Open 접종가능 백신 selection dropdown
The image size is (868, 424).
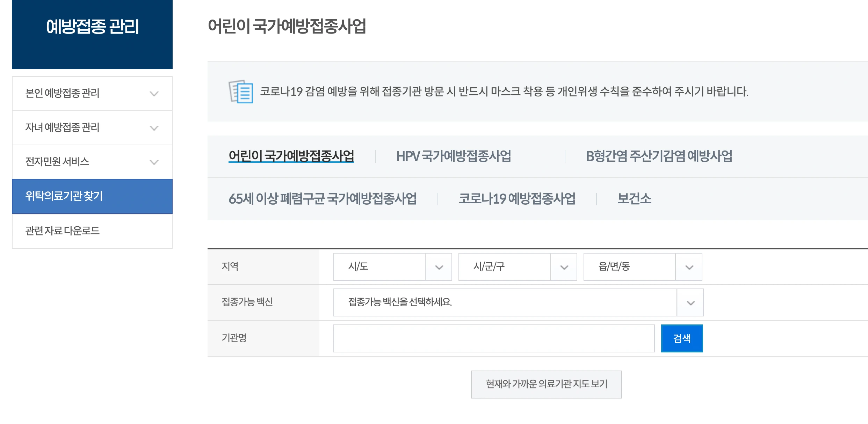point(690,303)
